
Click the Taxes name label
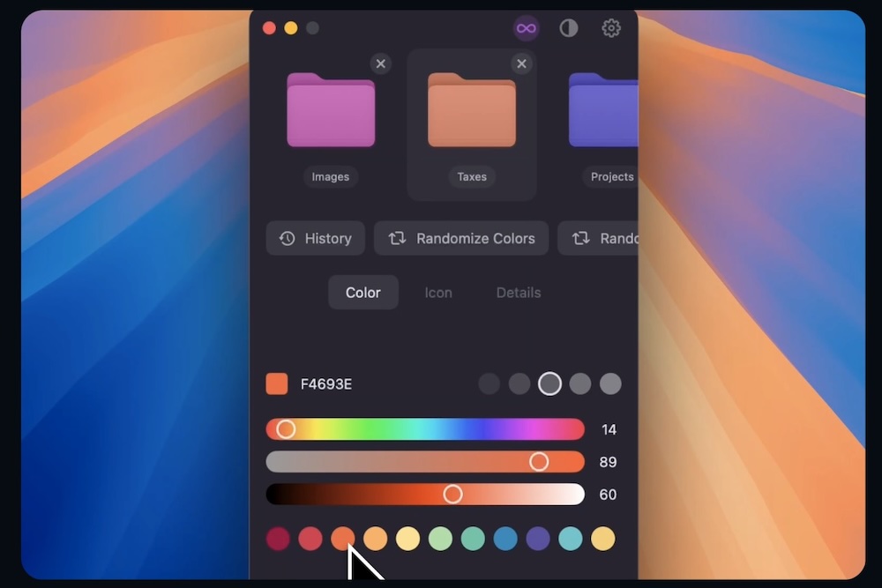click(x=471, y=176)
